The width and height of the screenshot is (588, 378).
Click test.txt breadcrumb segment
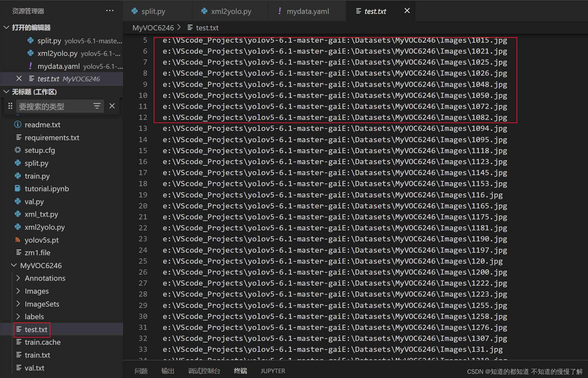pos(207,28)
